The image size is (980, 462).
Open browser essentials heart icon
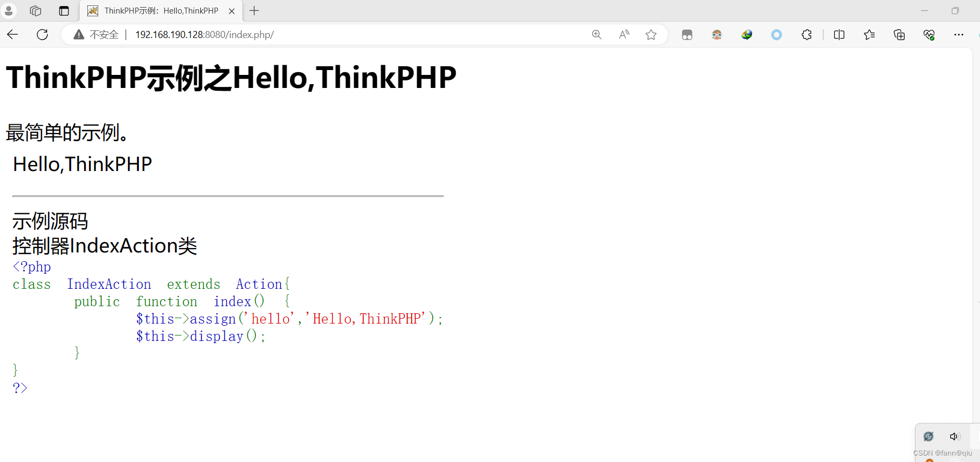coord(929,35)
